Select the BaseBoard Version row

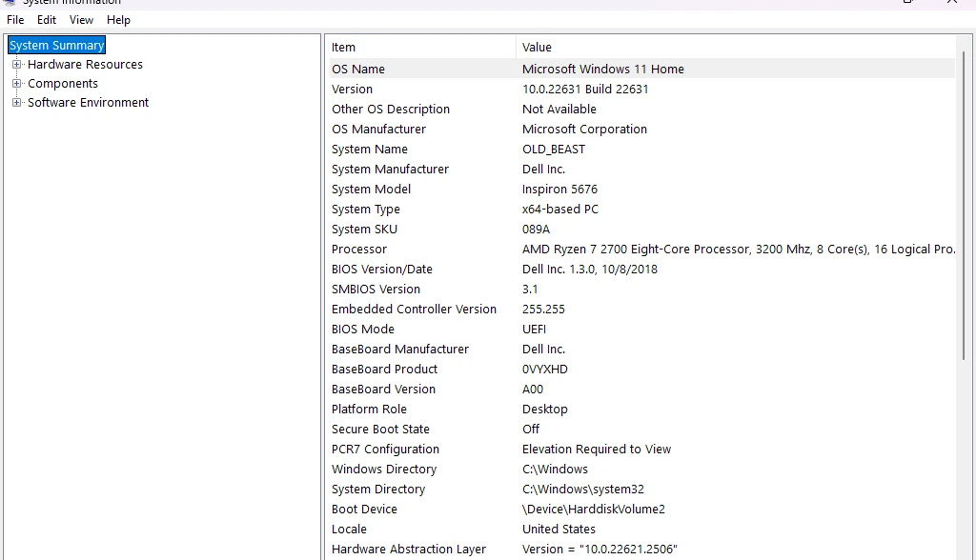click(641, 389)
